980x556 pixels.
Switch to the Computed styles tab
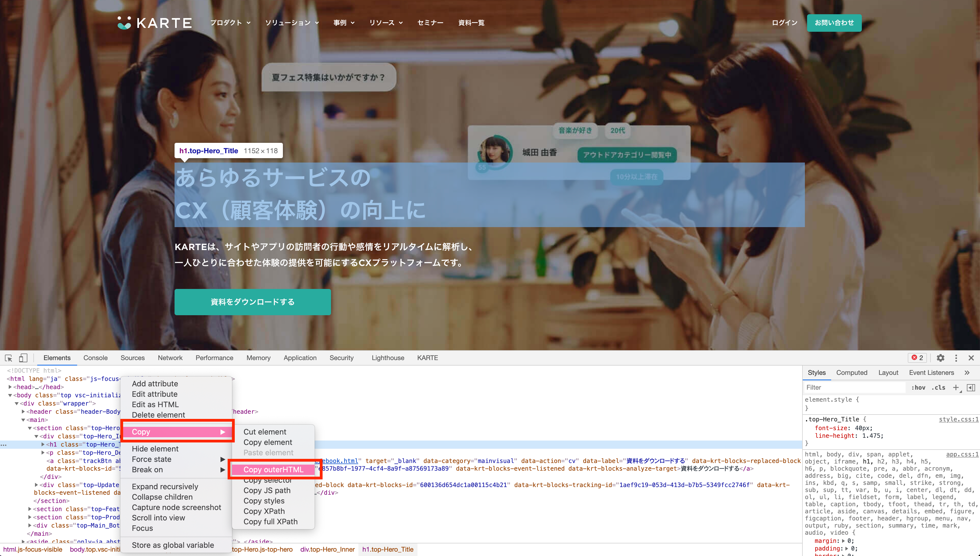point(852,373)
